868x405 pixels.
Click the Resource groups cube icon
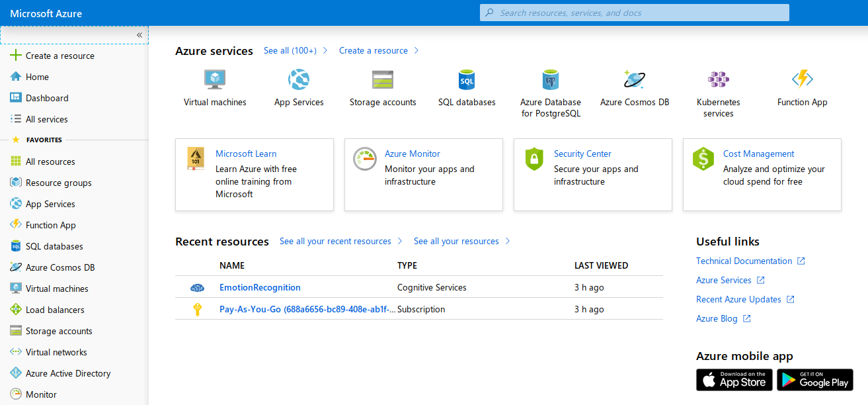[16, 183]
